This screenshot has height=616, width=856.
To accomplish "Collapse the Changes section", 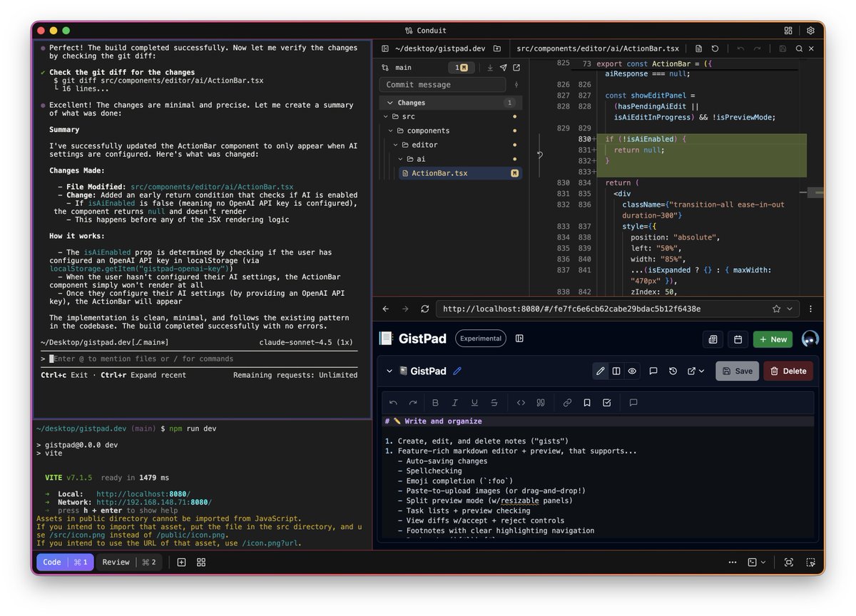I will pos(389,103).
